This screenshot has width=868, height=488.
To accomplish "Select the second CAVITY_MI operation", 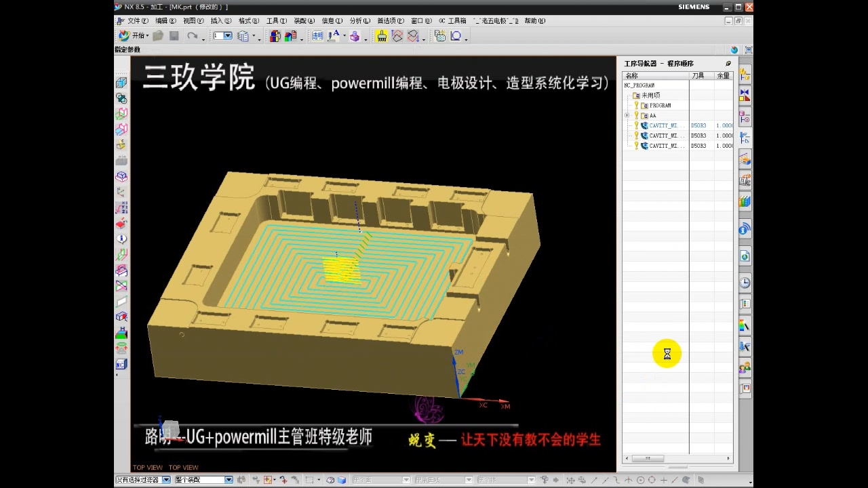I will pyautogui.click(x=663, y=136).
